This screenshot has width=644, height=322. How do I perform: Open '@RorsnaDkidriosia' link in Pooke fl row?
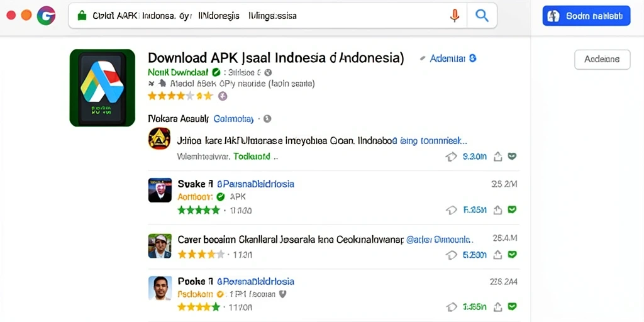pyautogui.click(x=255, y=281)
